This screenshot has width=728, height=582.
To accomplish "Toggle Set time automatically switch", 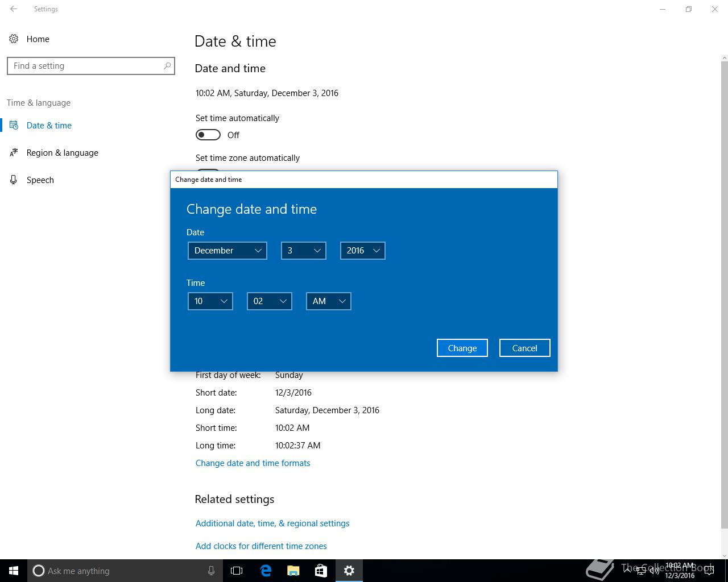I will (208, 135).
